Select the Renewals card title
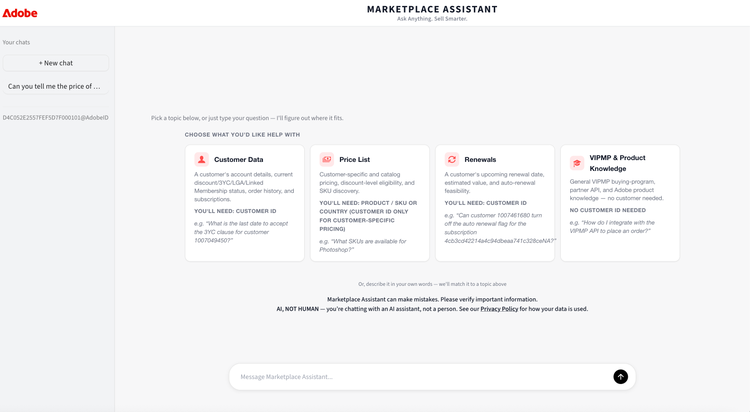750x412 pixels. [480, 159]
